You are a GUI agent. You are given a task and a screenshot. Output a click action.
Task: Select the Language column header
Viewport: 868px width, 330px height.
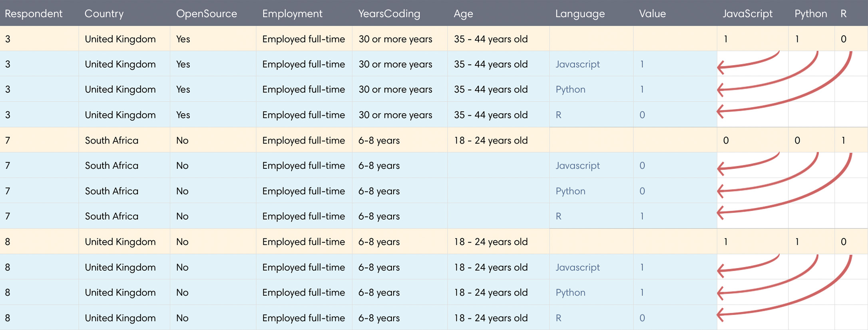(x=580, y=14)
